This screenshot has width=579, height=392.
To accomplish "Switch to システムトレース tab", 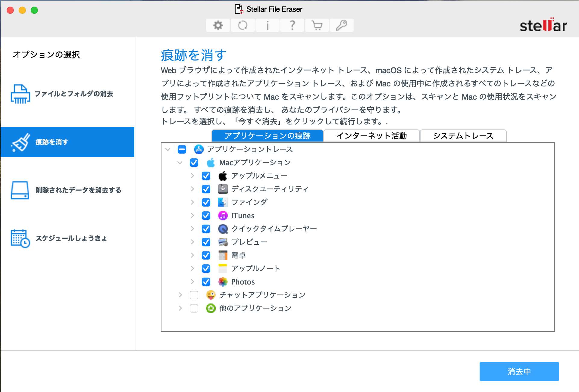I will 463,136.
